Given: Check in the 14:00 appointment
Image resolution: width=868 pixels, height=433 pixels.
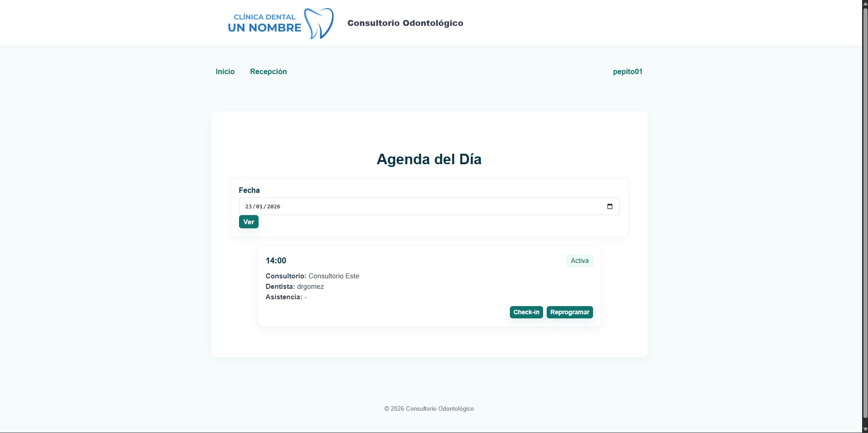Looking at the screenshot, I should [526, 312].
